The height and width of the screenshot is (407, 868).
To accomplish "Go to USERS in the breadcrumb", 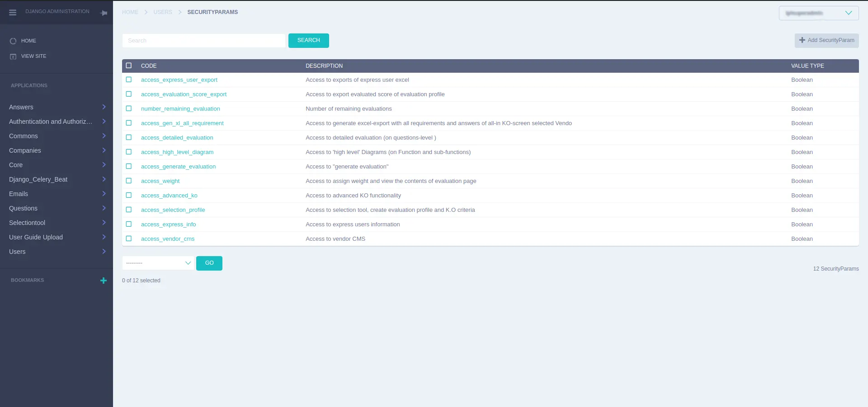I will click(x=163, y=12).
